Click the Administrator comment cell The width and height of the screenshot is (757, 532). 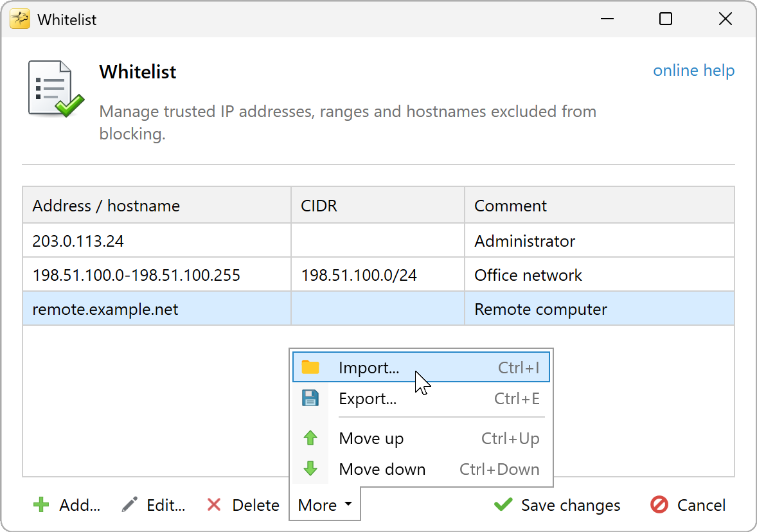[599, 240]
